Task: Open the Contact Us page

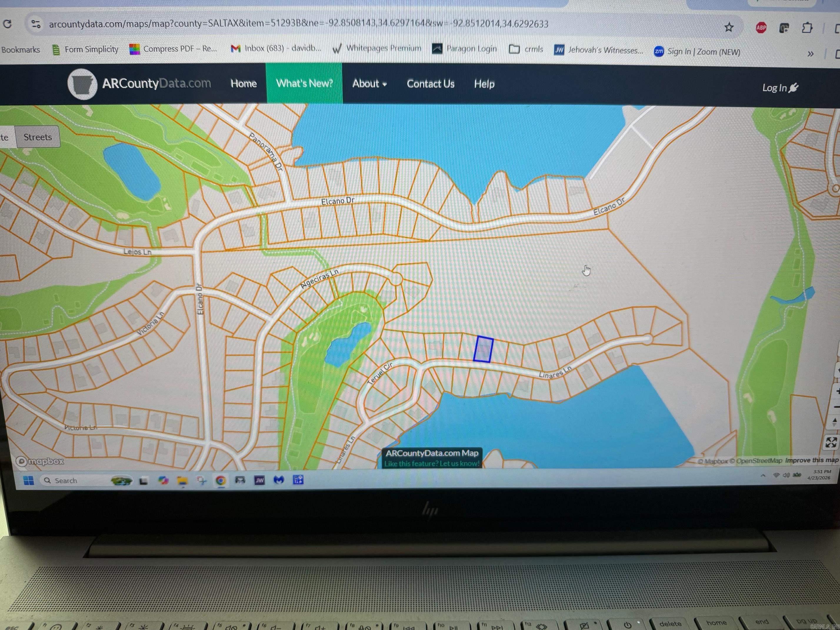Action: tap(430, 84)
